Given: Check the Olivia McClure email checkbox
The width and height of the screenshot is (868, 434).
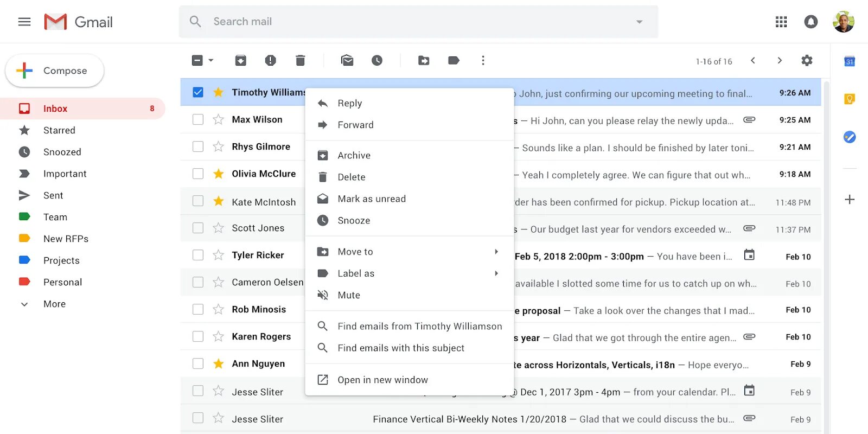Looking at the screenshot, I should pos(198,174).
